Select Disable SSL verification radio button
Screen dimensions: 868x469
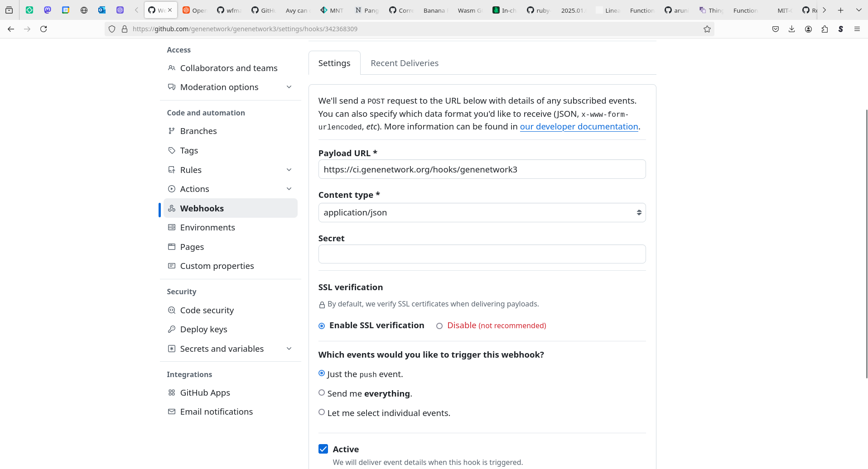pos(439,326)
